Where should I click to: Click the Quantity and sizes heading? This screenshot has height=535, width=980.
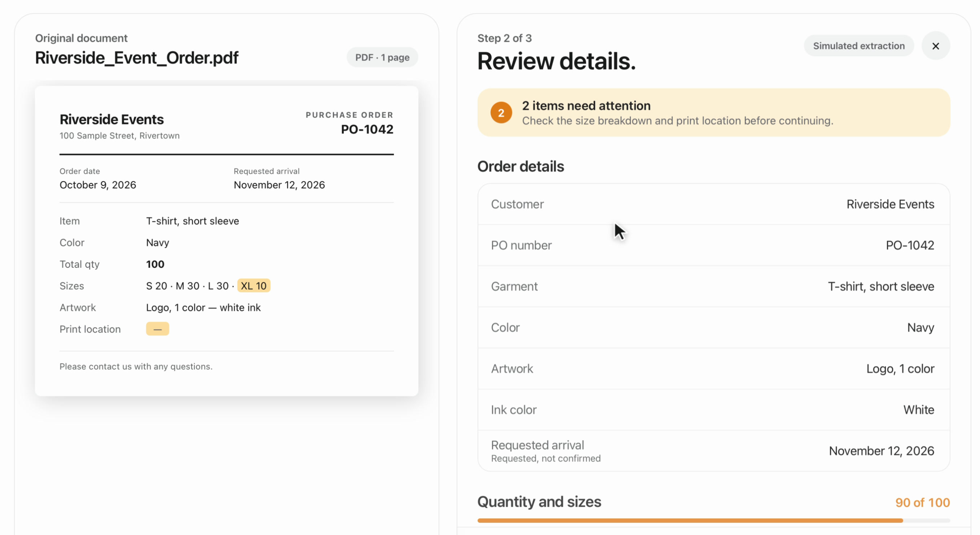pos(539,502)
